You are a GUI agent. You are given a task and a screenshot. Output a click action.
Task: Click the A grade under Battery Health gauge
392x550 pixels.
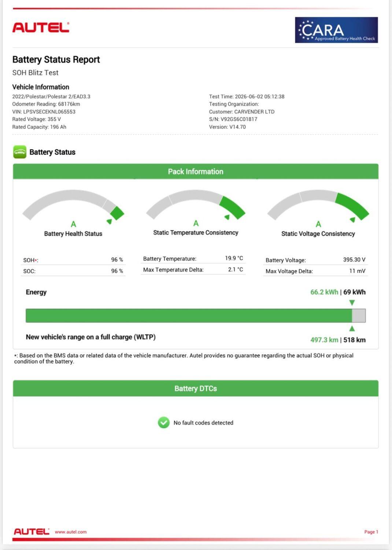(x=73, y=224)
